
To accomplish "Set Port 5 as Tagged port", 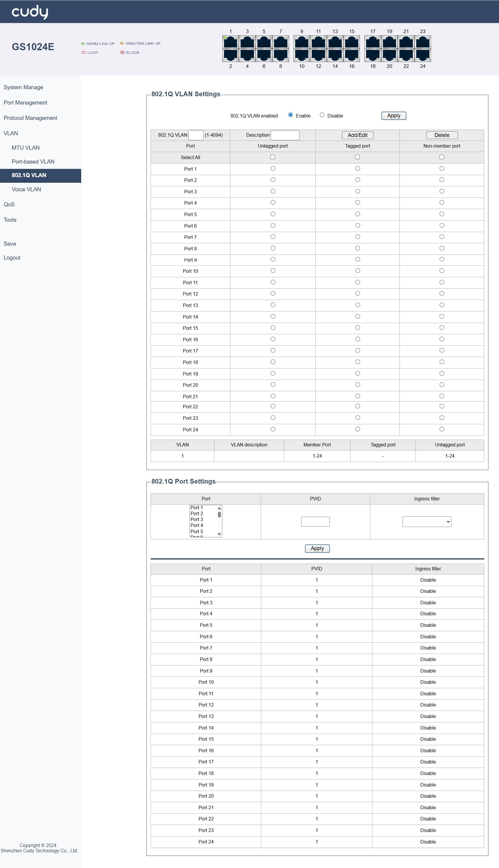I will pos(358,214).
